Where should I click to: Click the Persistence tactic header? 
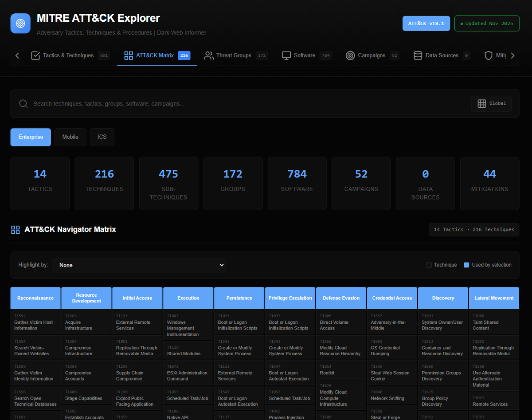click(239, 298)
